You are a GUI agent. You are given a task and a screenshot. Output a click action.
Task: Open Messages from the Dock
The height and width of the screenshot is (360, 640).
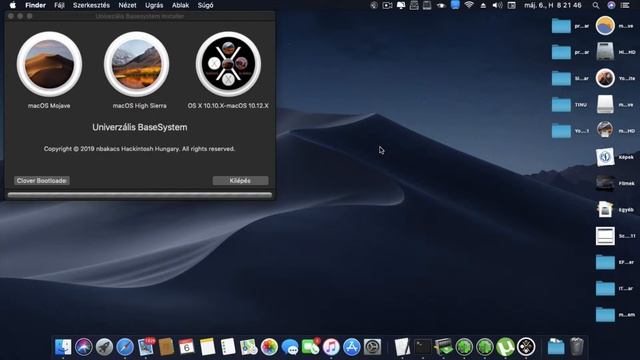click(x=290, y=347)
